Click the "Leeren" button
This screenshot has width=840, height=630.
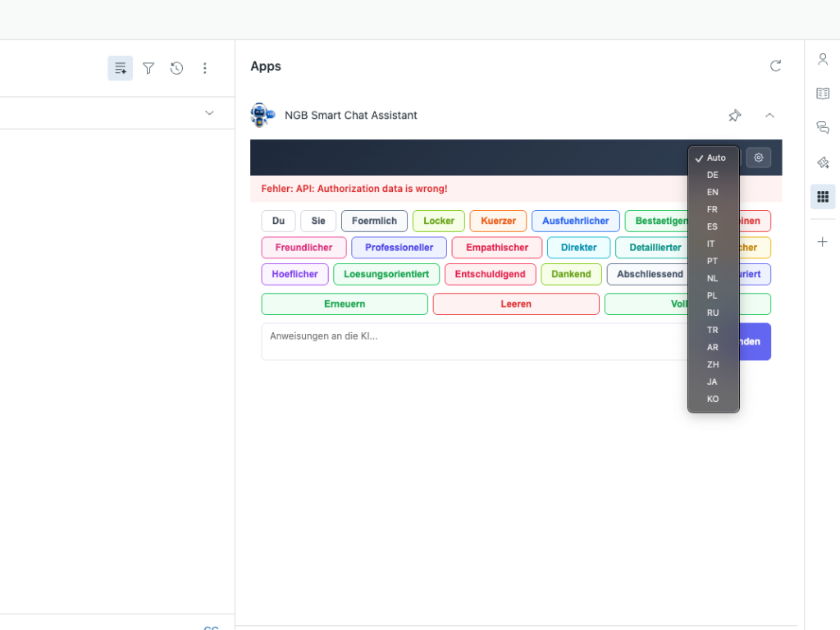[516, 304]
